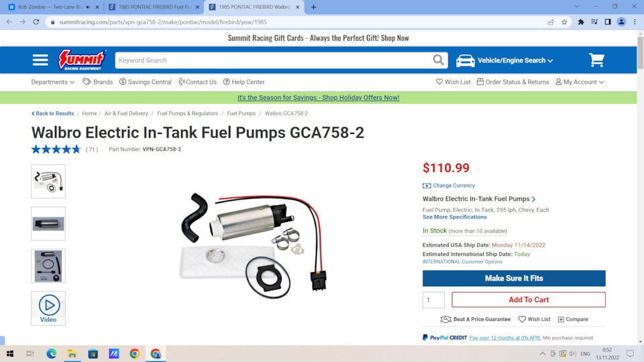Bookmark this page with star icon
644x362 pixels.
tap(564, 22)
